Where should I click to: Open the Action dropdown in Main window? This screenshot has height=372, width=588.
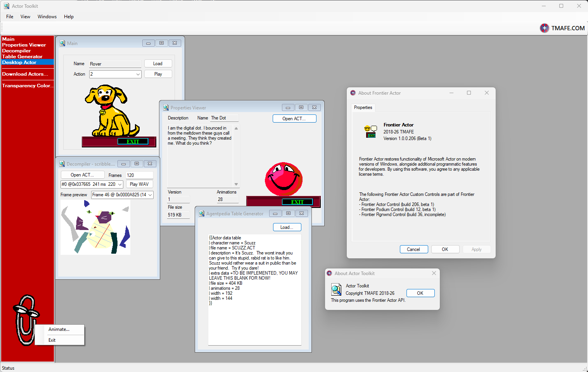tap(138, 74)
